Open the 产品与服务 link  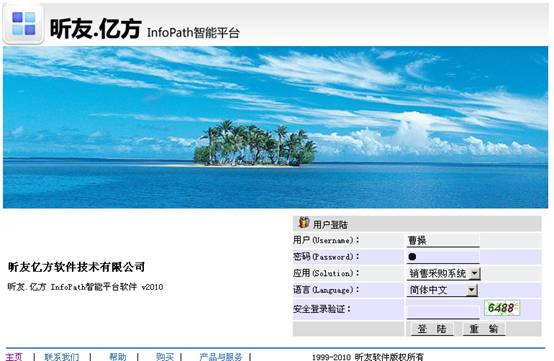tap(221, 357)
